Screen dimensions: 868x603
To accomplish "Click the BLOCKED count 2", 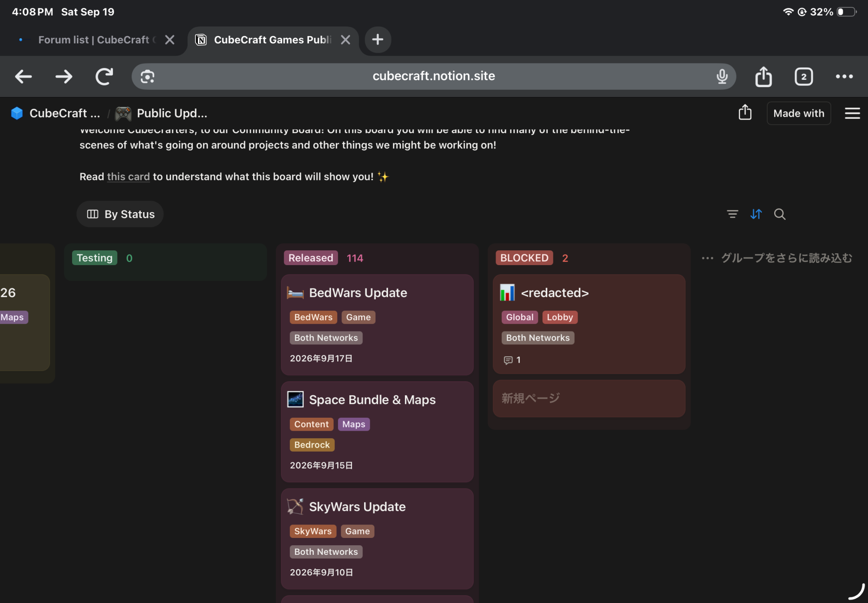I will [x=565, y=258].
